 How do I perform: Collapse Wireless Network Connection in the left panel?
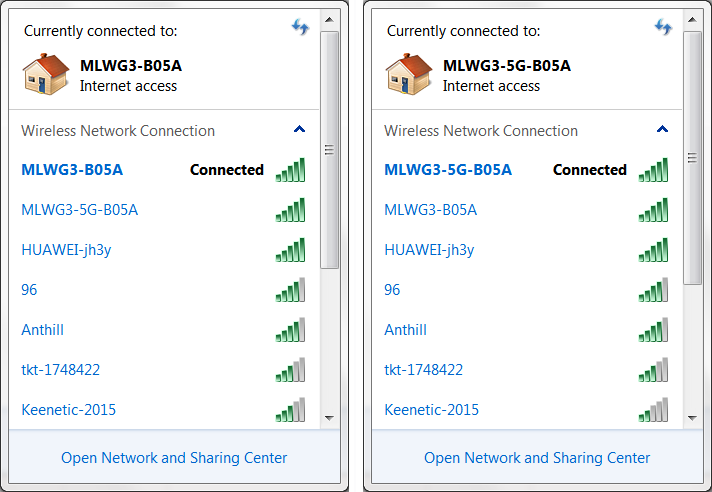[299, 130]
